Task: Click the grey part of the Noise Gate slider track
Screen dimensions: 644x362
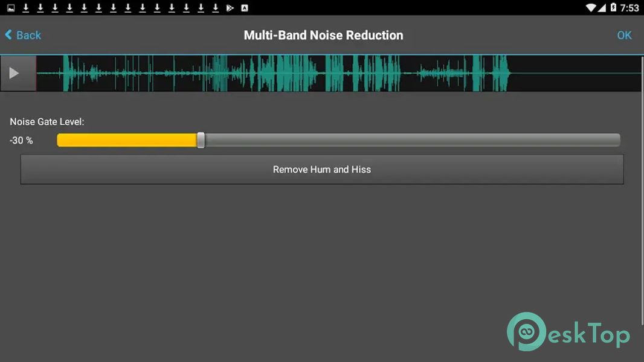Action: (x=413, y=140)
